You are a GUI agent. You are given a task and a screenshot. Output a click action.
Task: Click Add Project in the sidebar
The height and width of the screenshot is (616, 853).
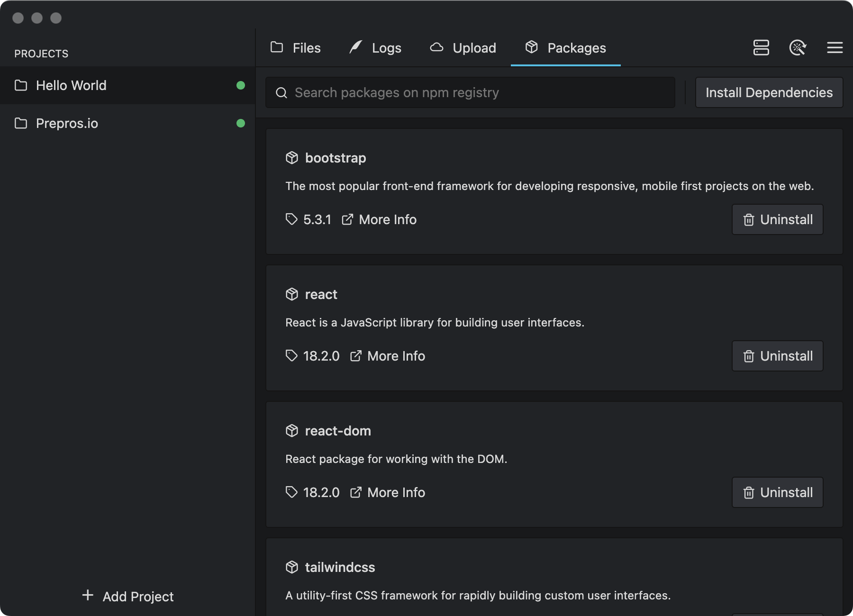(128, 596)
